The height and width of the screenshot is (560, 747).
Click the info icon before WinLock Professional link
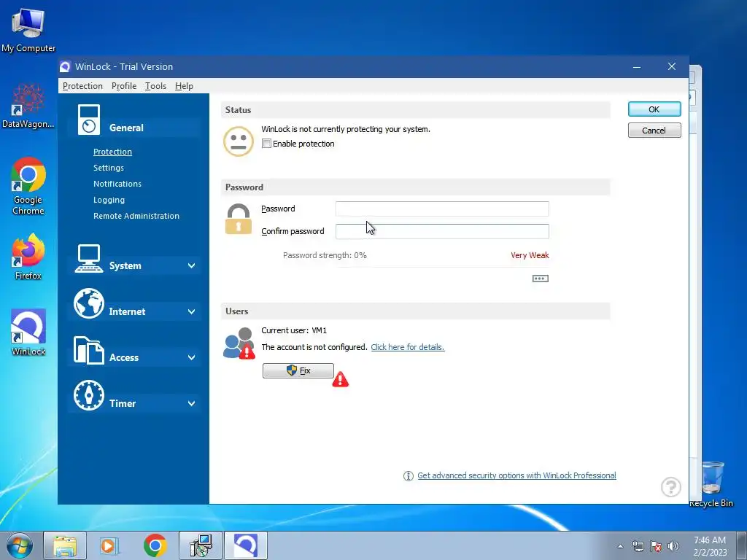(409, 475)
